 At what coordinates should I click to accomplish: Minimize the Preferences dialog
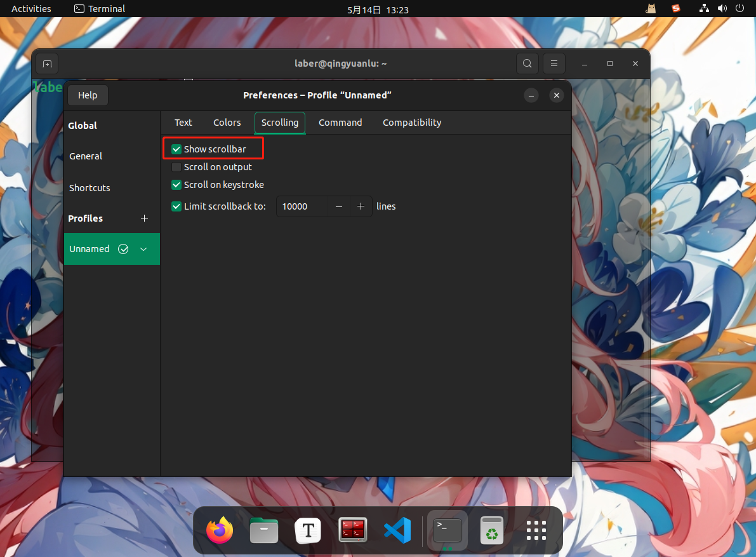(x=531, y=95)
